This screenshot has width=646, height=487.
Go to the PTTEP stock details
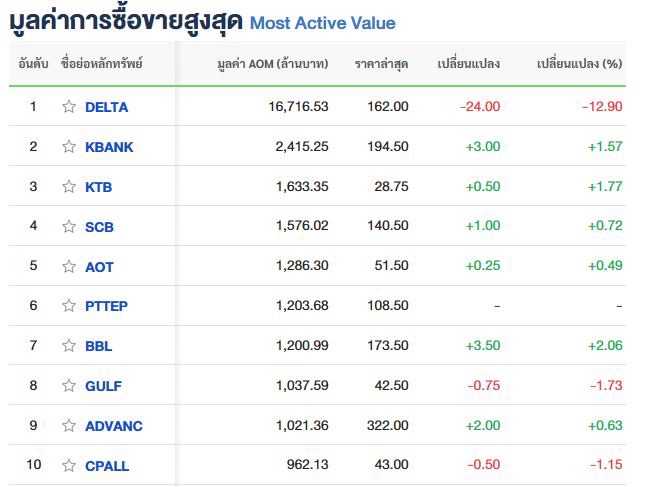tap(108, 306)
